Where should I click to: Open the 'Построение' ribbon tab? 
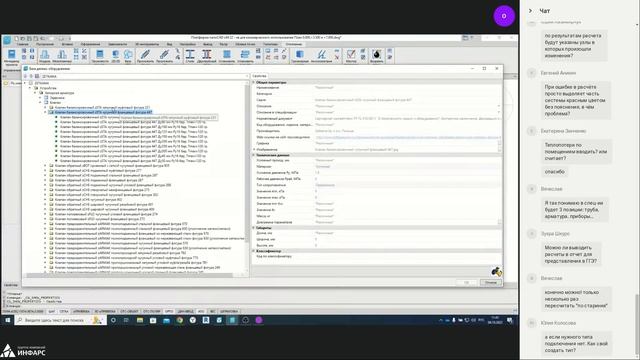[45, 44]
